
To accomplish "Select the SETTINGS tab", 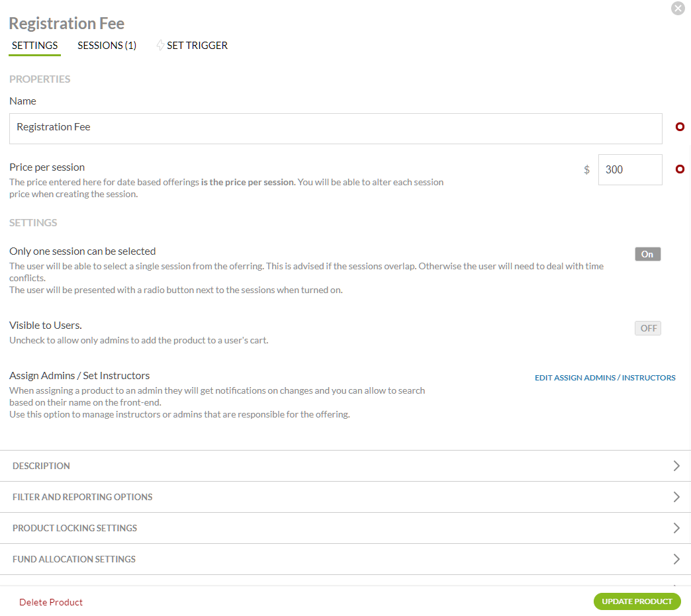I will point(34,45).
